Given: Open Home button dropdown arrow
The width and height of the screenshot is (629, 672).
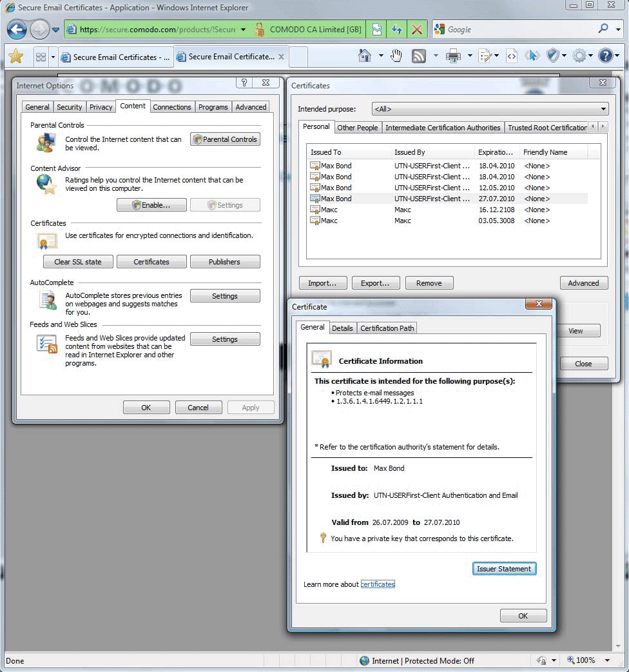Looking at the screenshot, I should point(381,55).
